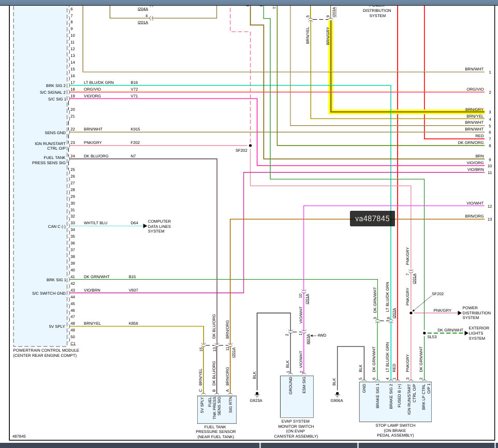Click circuit code V937

134,290
